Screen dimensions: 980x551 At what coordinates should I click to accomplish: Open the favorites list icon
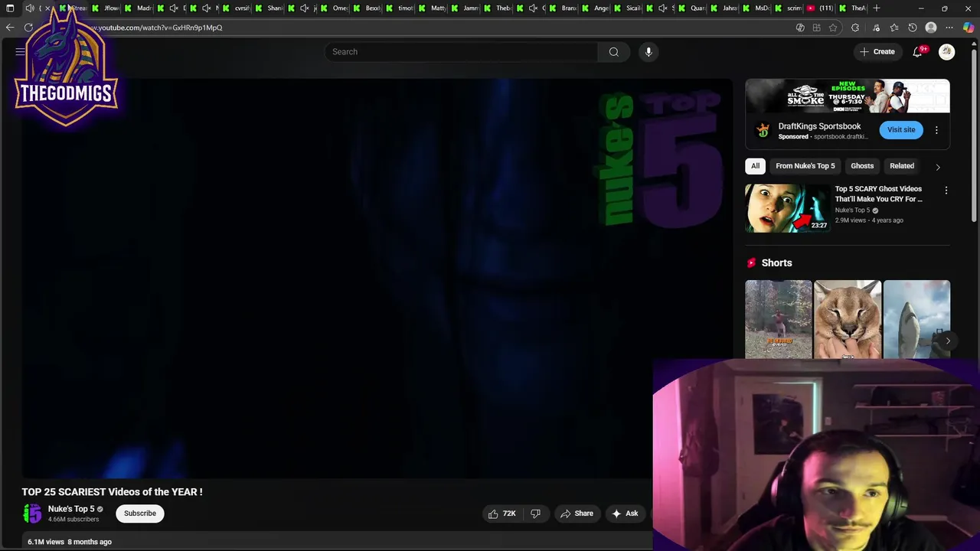click(x=894, y=28)
